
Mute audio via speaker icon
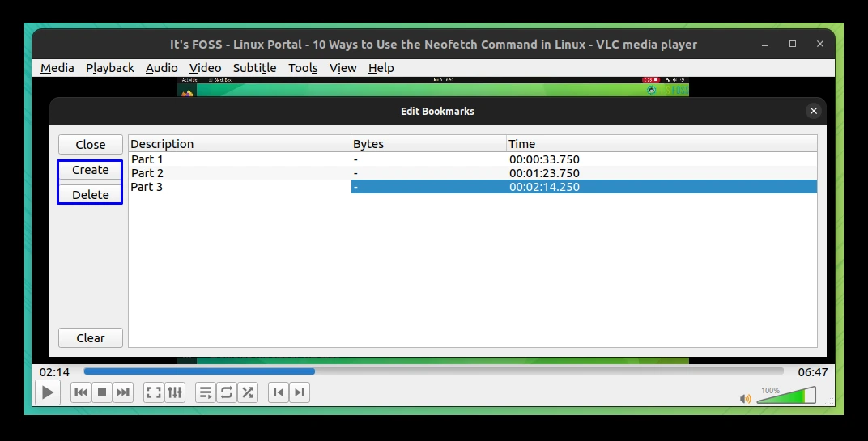coord(745,398)
